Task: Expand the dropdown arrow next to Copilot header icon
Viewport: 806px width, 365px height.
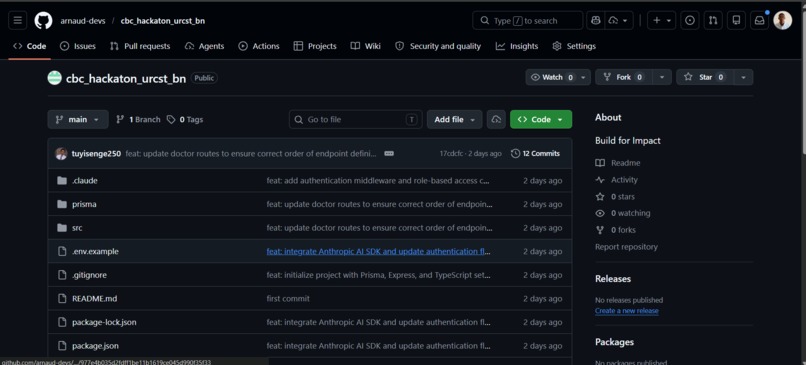Action: coord(619,21)
